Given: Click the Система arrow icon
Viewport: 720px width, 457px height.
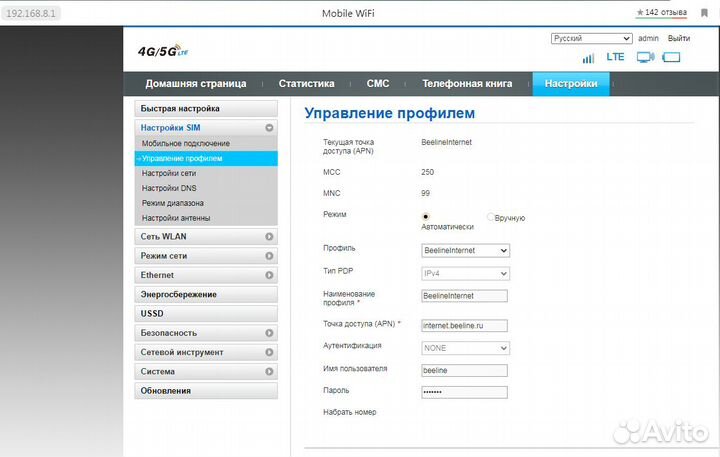Looking at the screenshot, I should 269,372.
